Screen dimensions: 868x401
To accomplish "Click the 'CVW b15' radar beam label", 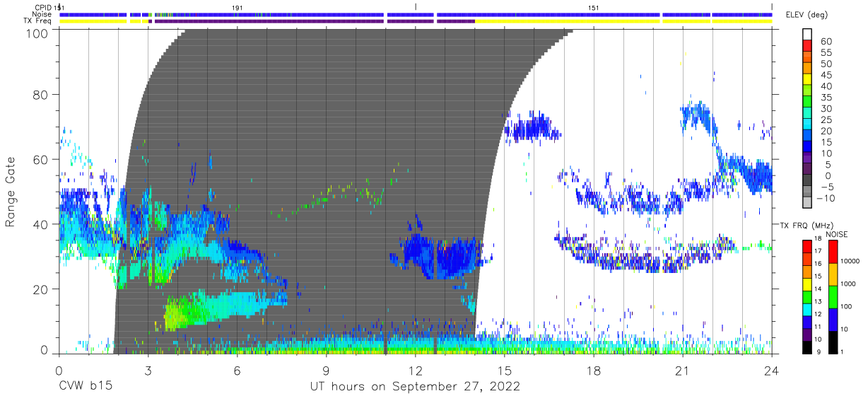I will (85, 387).
